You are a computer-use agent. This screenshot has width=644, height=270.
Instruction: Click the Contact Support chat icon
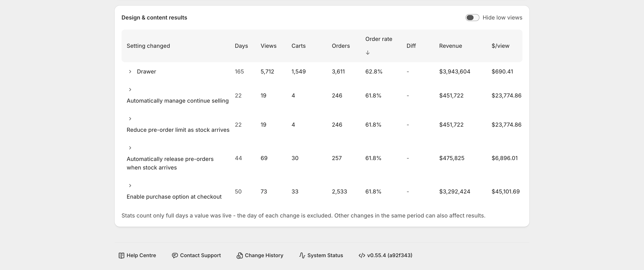(175, 255)
